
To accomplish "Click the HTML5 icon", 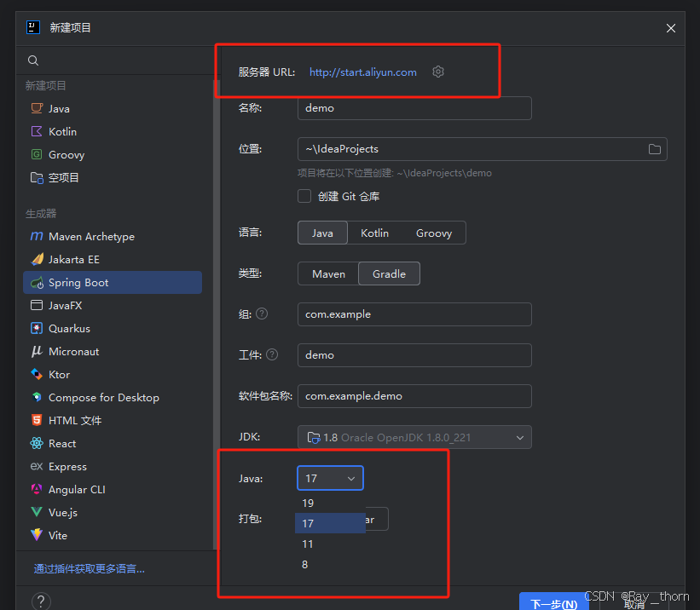I will tap(37, 420).
